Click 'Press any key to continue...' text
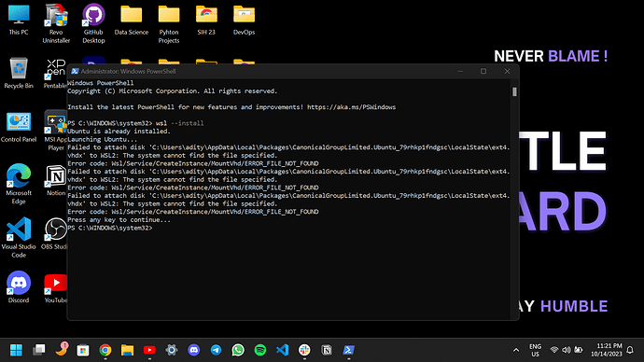 coord(119,219)
